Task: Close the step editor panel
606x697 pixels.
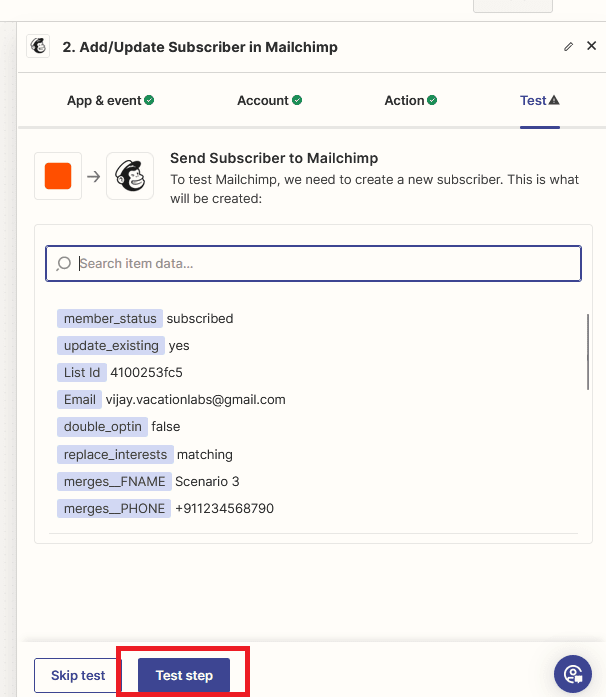Action: pyautogui.click(x=591, y=46)
